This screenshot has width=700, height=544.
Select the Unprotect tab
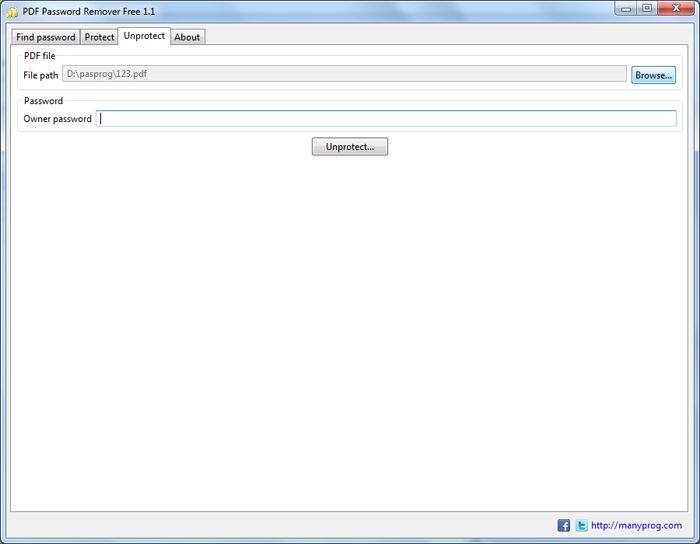pos(144,36)
